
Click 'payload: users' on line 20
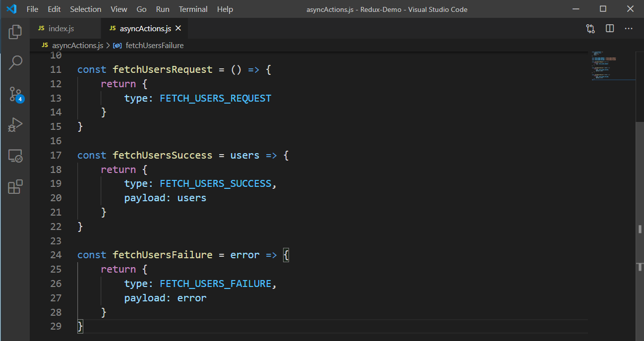pos(165,198)
